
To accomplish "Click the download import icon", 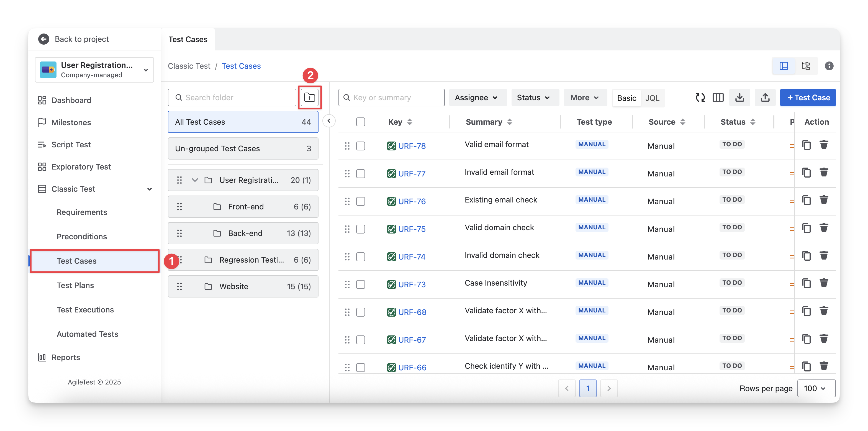I will [x=739, y=98].
